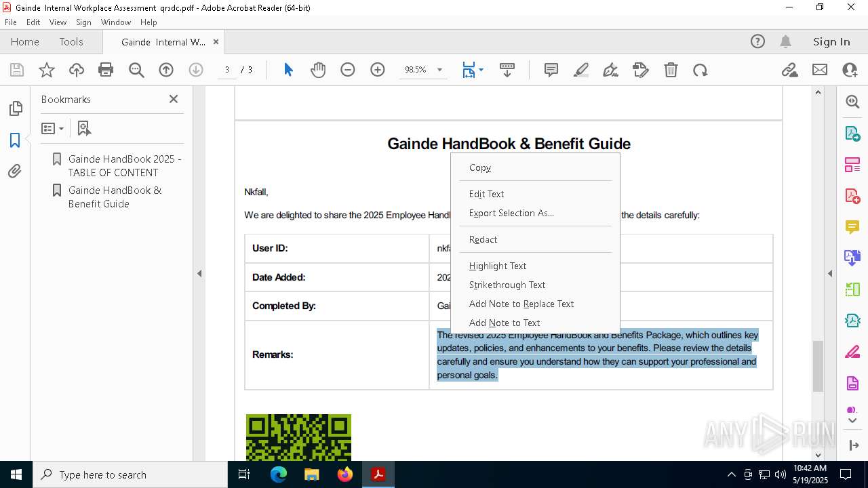Screen dimensions: 868x488
Task: Open the File menu
Action: (x=11, y=22)
